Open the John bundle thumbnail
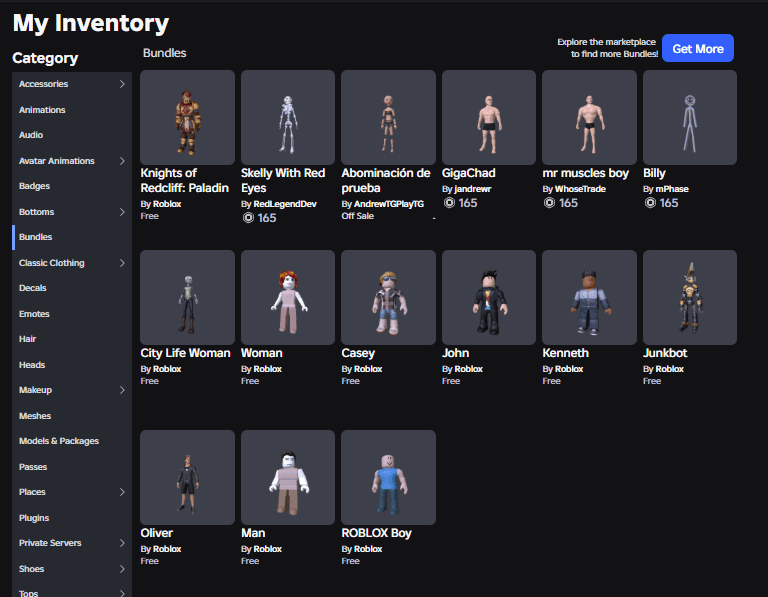The height and width of the screenshot is (597, 768). pos(489,297)
